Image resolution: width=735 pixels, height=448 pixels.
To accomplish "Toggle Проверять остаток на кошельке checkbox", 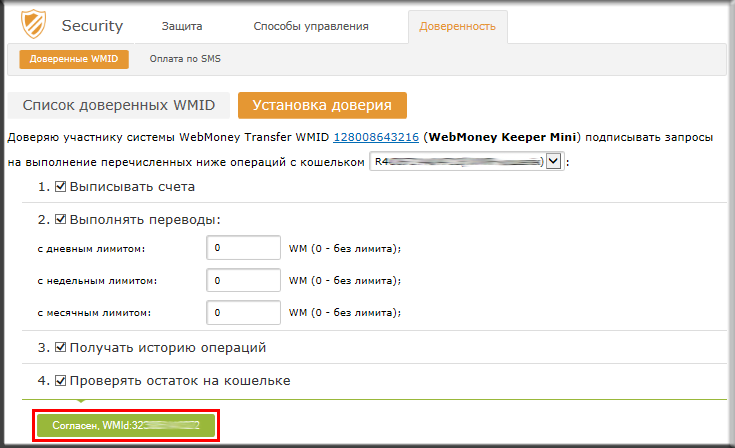I will [x=60, y=381].
